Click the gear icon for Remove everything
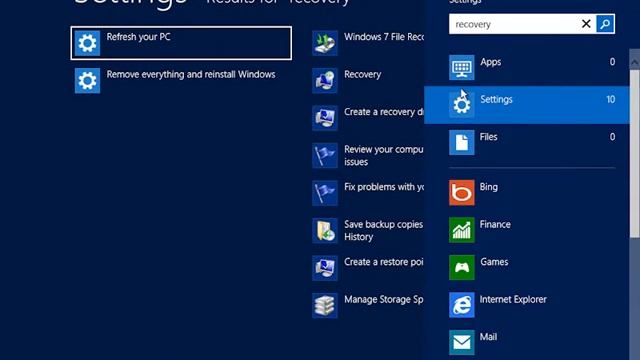This screenshot has height=360, width=640. coord(87,80)
